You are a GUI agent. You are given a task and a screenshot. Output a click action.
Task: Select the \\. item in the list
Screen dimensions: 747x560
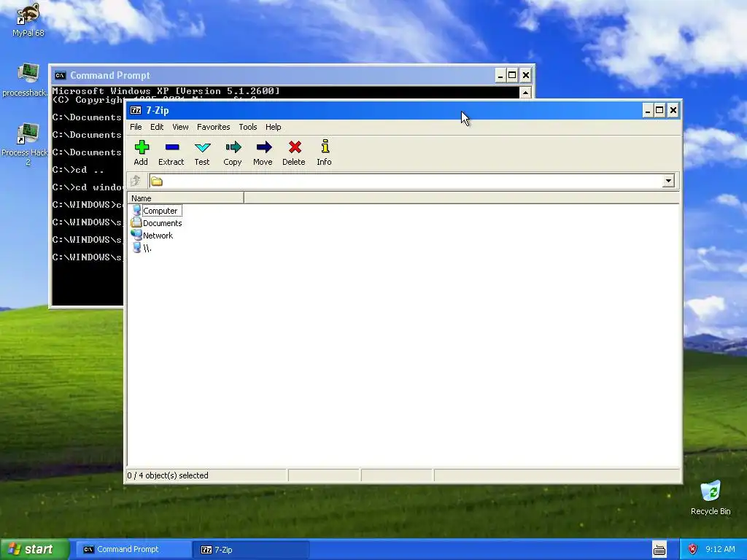[x=142, y=248]
